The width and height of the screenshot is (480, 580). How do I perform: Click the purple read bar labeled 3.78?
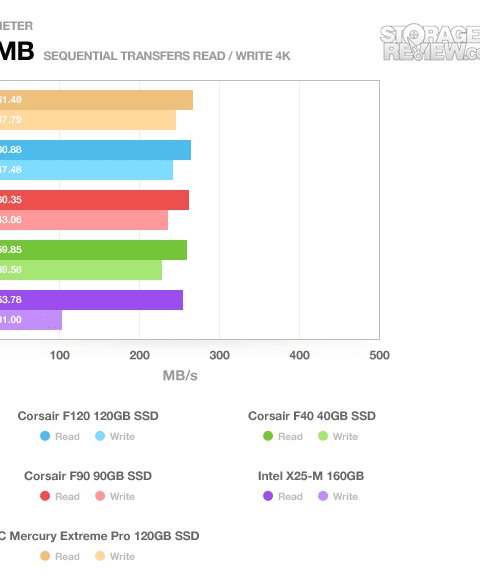tap(91, 300)
